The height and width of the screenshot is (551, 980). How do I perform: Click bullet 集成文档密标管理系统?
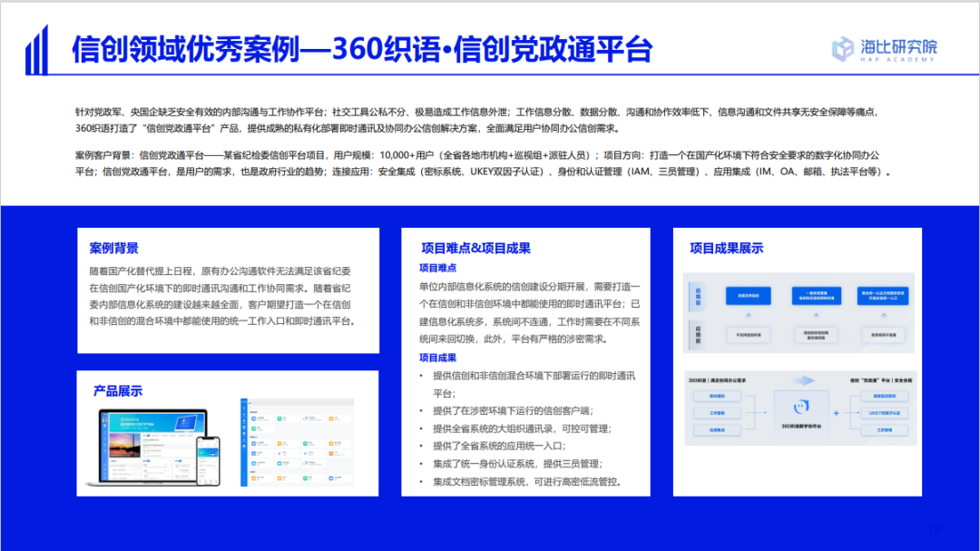click(x=527, y=482)
